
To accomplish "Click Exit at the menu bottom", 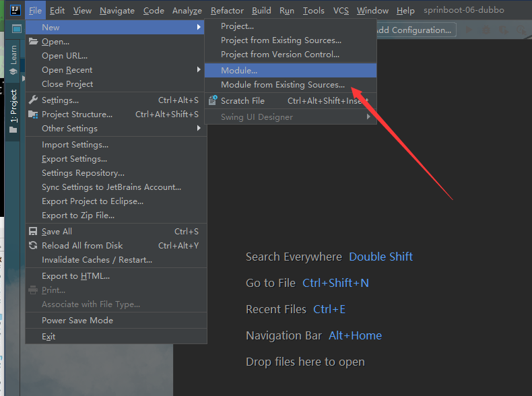I will (48, 337).
